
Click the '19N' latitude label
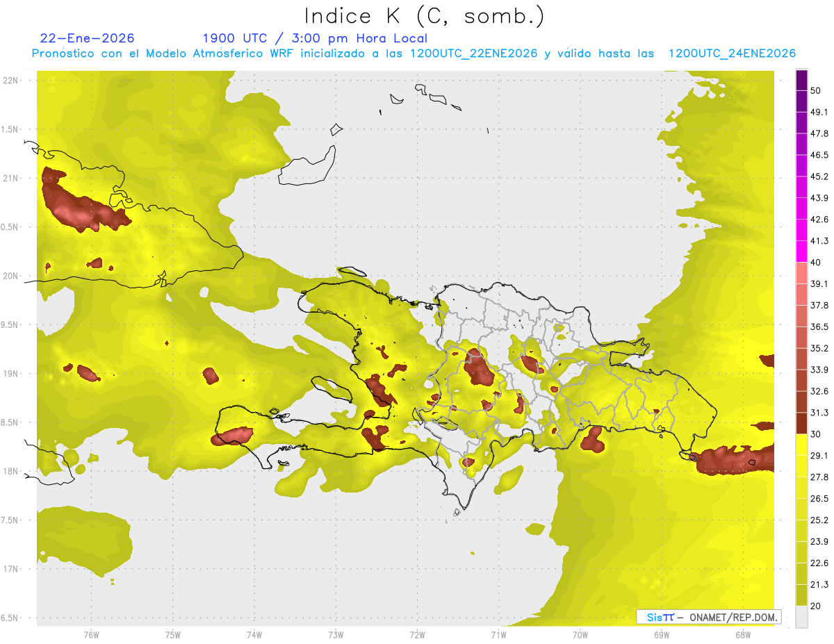tap(10, 374)
